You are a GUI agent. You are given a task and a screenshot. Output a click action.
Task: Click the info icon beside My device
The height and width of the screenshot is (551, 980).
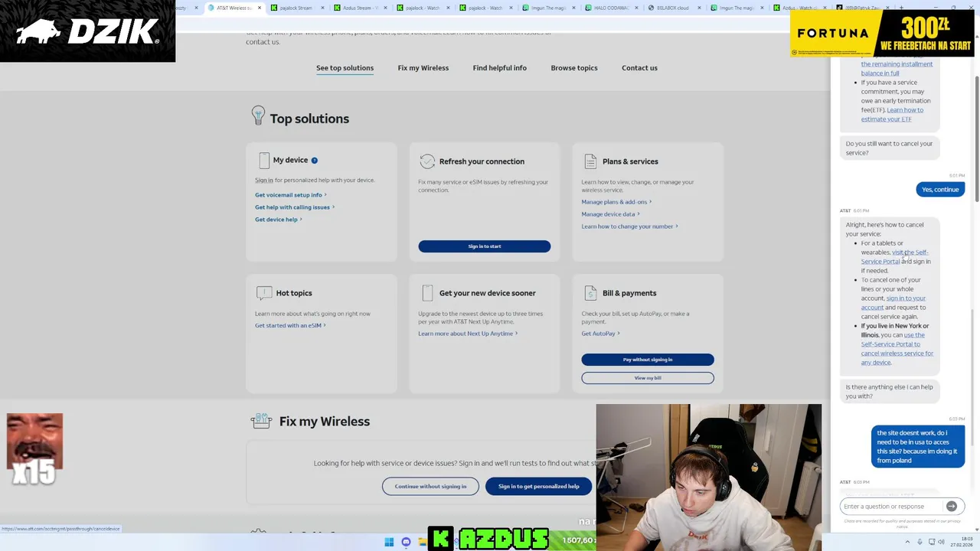click(314, 160)
